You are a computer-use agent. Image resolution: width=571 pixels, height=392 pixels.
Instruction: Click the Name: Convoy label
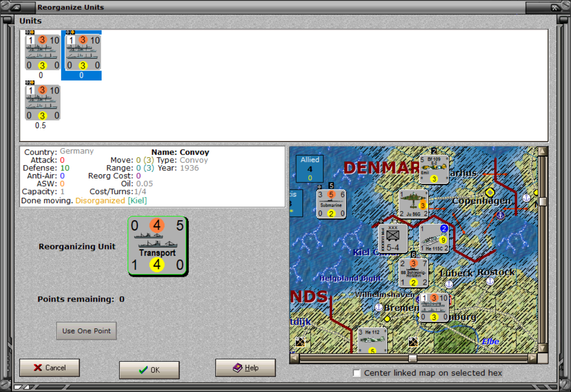coord(180,152)
